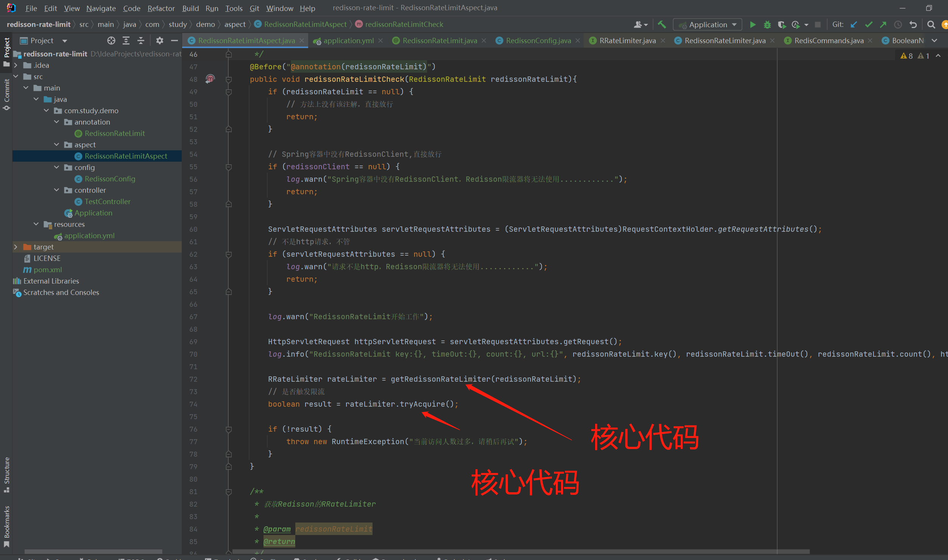Close RedissonRateLimitAspect.java tab

tap(302, 41)
